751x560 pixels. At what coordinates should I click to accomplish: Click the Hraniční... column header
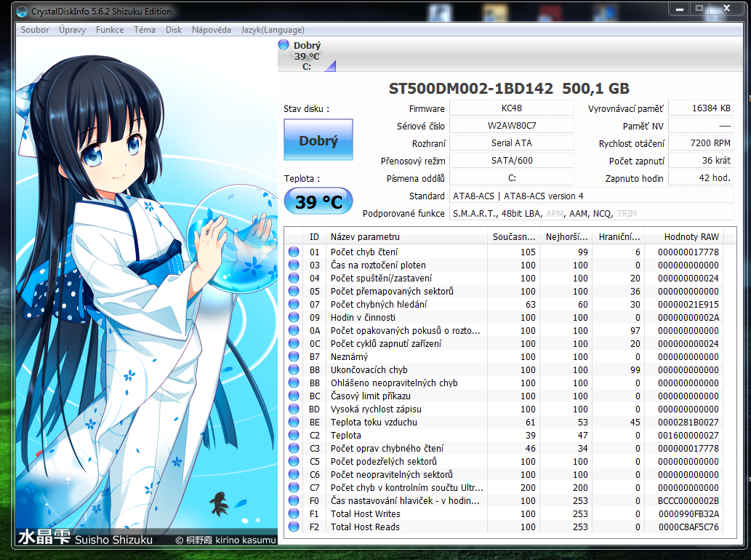pos(619,236)
